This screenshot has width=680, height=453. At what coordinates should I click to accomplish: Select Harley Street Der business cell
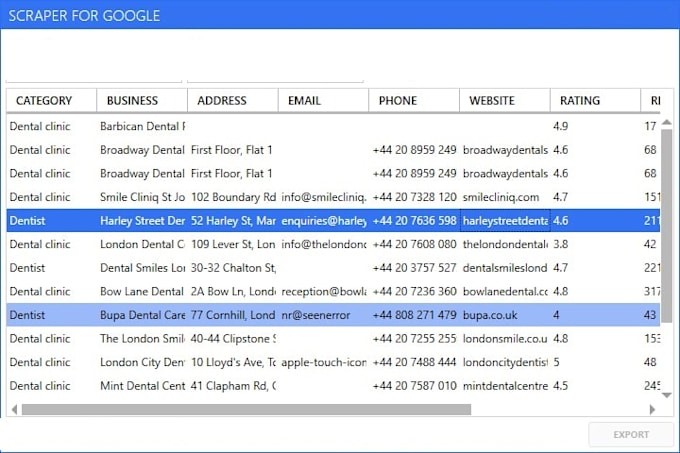tap(142, 221)
